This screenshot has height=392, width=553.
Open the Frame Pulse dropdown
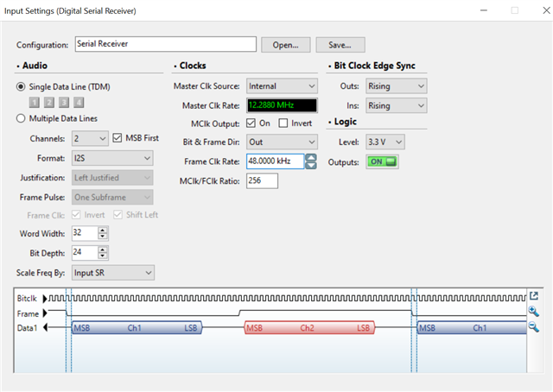[x=112, y=198]
